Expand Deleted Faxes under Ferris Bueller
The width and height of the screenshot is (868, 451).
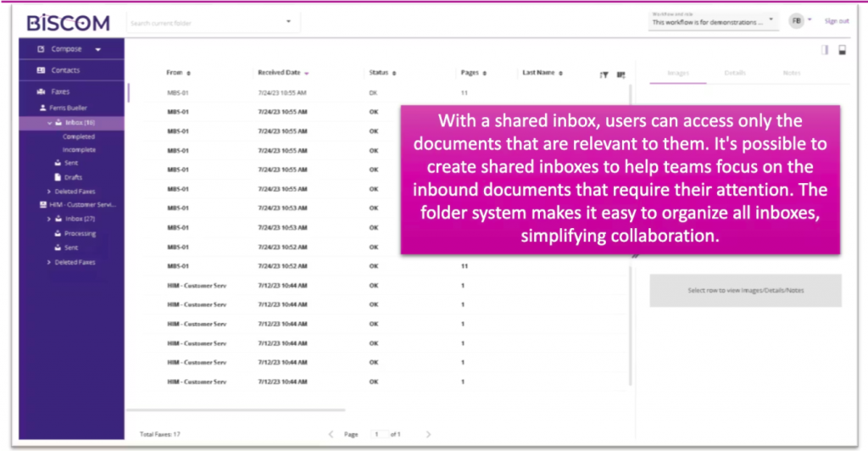[48, 192]
